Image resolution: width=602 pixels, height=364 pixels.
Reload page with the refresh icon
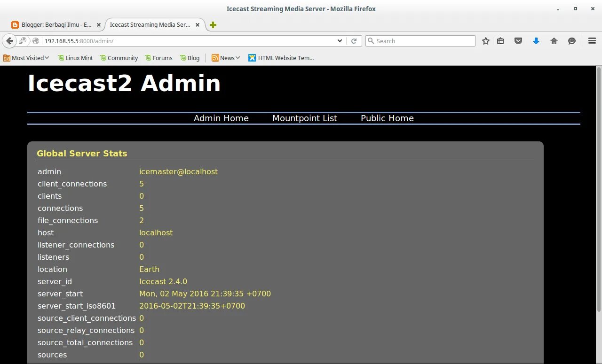354,41
